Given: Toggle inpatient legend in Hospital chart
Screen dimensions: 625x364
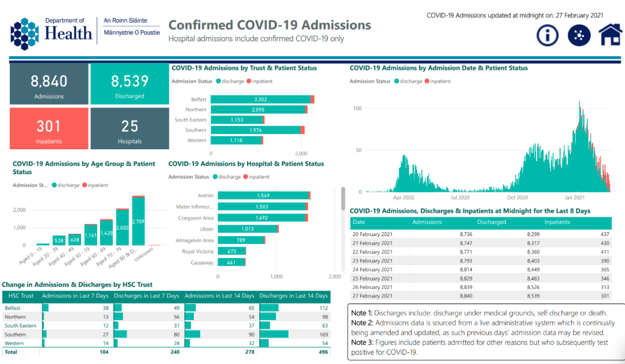Looking at the screenshot, I should coord(256,177).
